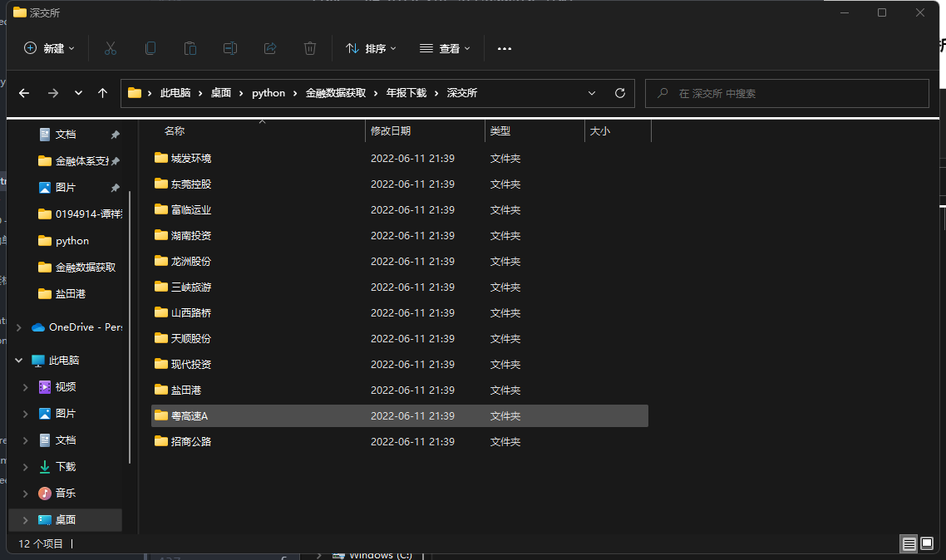Switch to large icons view in status bar
The image size is (946, 560).
[927, 543]
